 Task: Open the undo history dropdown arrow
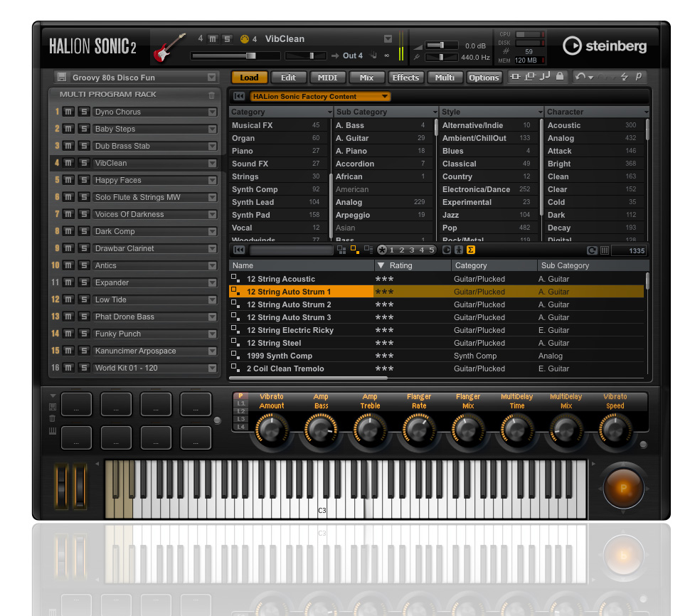coord(591,78)
